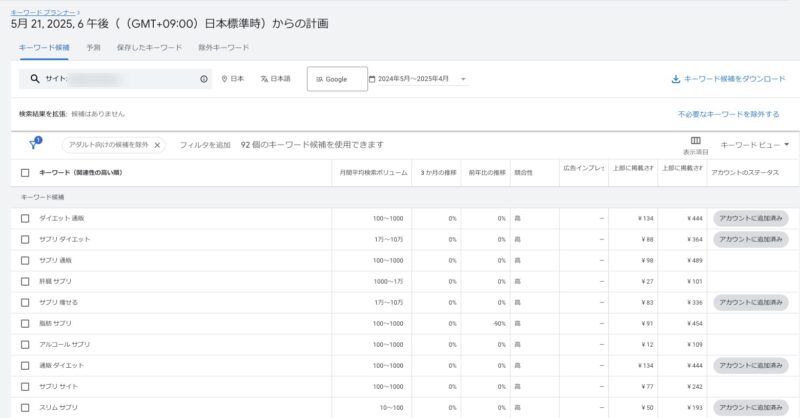Check the 通販 ダイエット row checkbox
This screenshot has width=800, height=418.
click(25, 365)
